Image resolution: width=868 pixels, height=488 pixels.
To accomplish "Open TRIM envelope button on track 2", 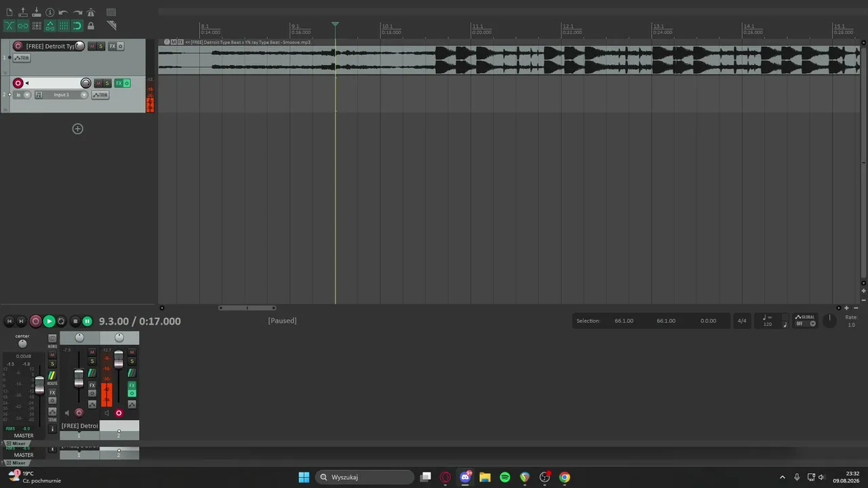I will tap(100, 95).
